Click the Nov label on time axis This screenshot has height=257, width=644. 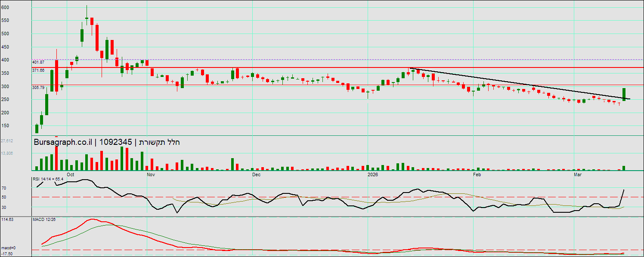tap(151, 174)
